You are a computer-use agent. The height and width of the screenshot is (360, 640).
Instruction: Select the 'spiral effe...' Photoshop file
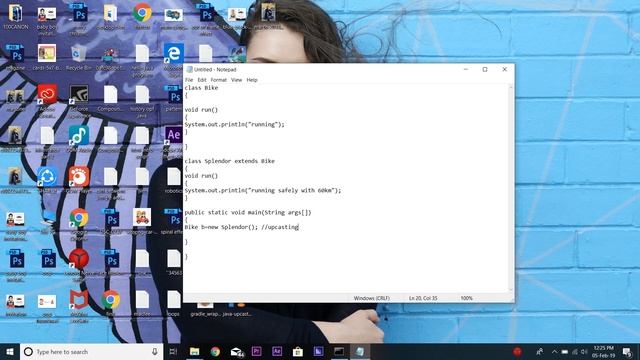click(x=173, y=222)
